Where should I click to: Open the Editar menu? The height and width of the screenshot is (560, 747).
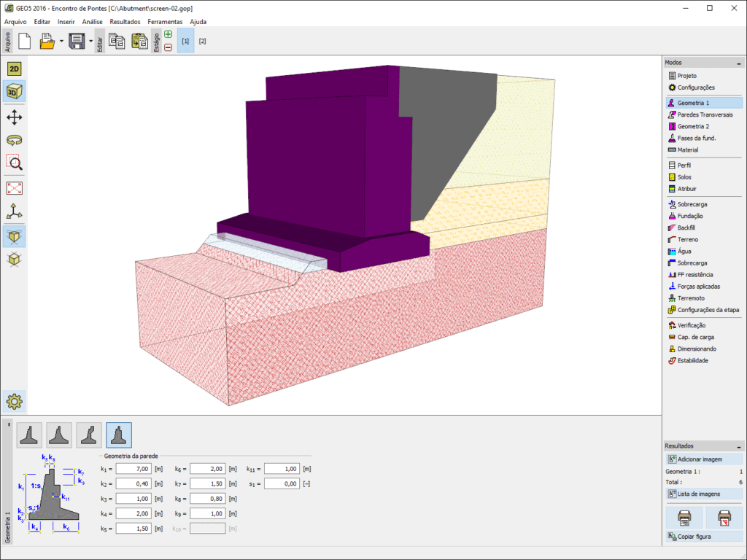(42, 22)
